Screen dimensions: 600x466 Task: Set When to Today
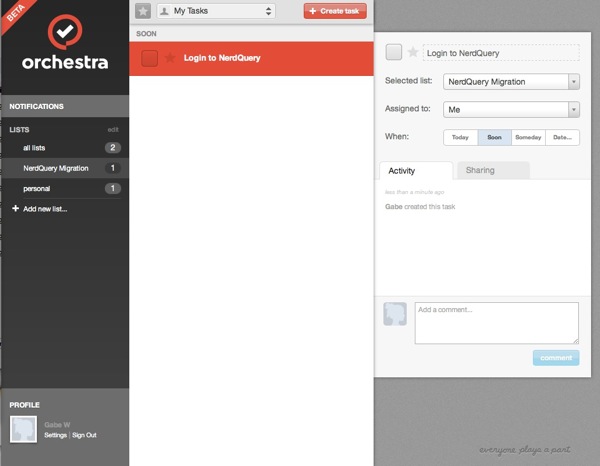click(x=460, y=137)
